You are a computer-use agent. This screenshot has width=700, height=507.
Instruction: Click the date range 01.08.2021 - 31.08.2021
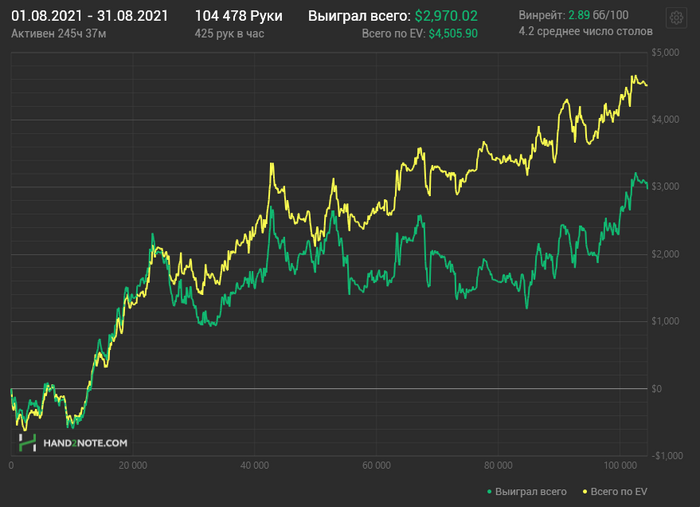pyautogui.click(x=89, y=16)
